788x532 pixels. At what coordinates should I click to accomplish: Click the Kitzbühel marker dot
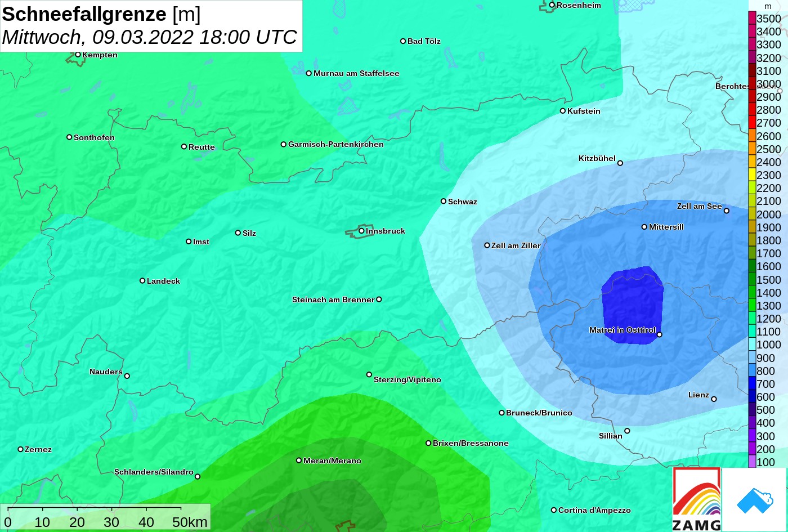point(620,163)
